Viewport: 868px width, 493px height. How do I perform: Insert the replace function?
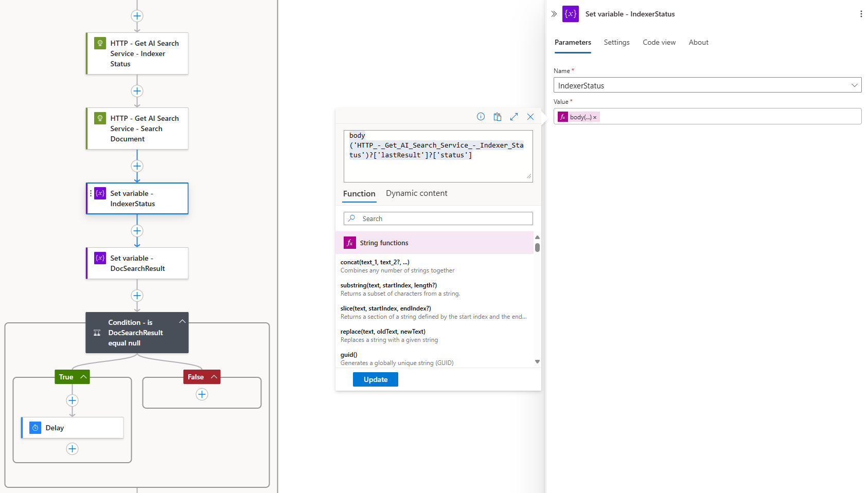[x=434, y=336]
